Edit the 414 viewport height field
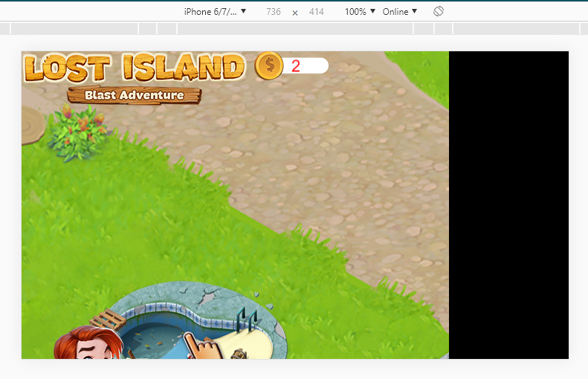Image resolution: width=588 pixels, height=379 pixels. pos(316,12)
